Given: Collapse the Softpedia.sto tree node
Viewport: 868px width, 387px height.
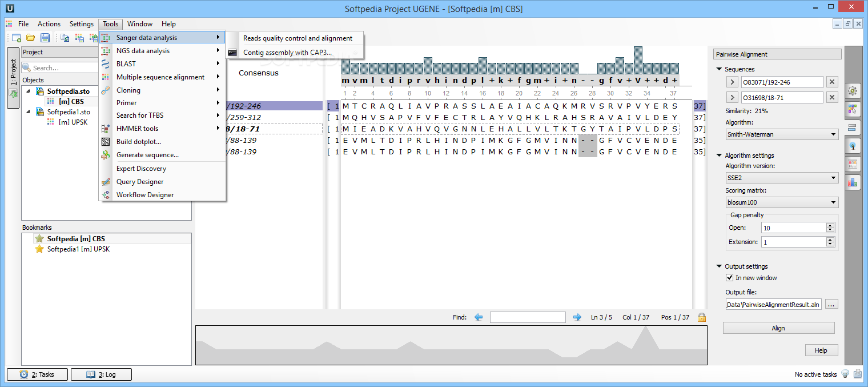Looking at the screenshot, I should pyautogui.click(x=28, y=91).
